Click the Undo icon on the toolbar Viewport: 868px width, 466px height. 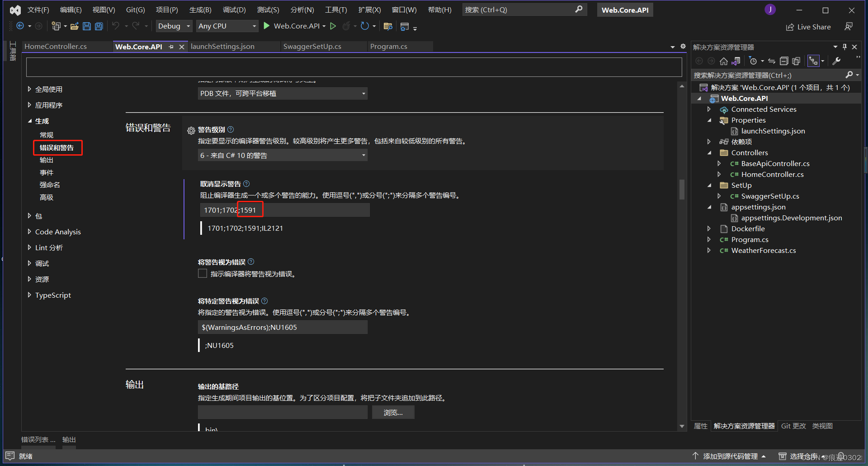117,26
